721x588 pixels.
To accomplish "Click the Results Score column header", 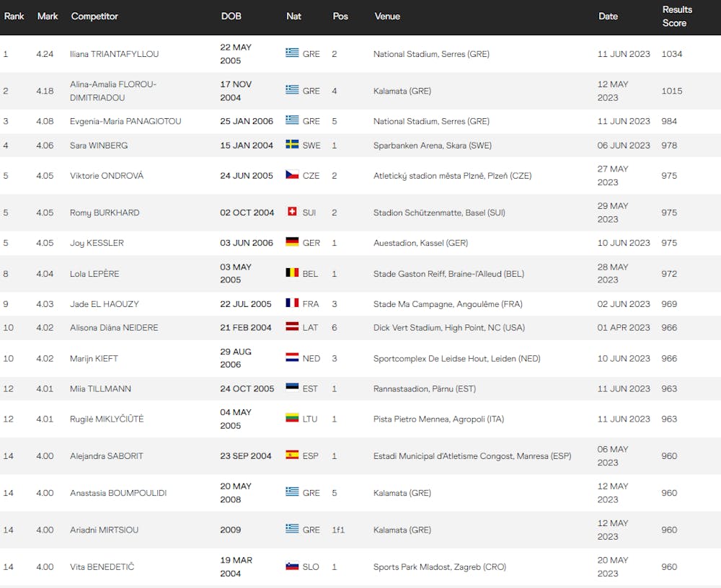I will coord(676,17).
